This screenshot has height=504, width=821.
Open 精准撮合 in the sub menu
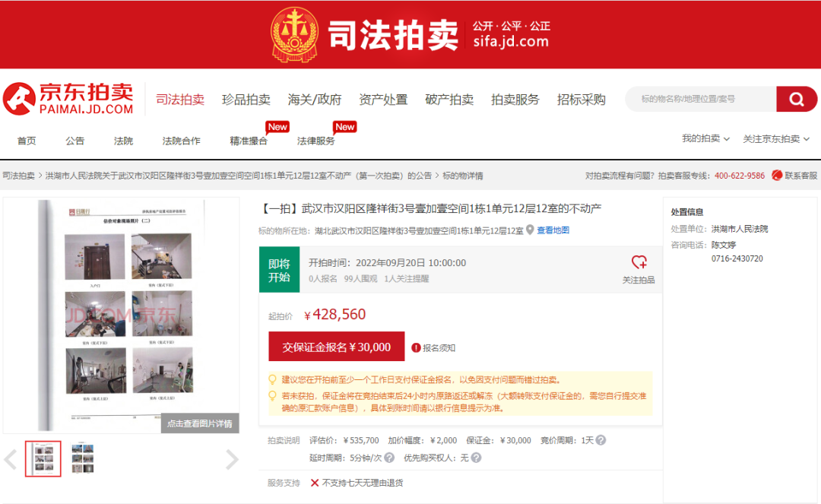(249, 141)
